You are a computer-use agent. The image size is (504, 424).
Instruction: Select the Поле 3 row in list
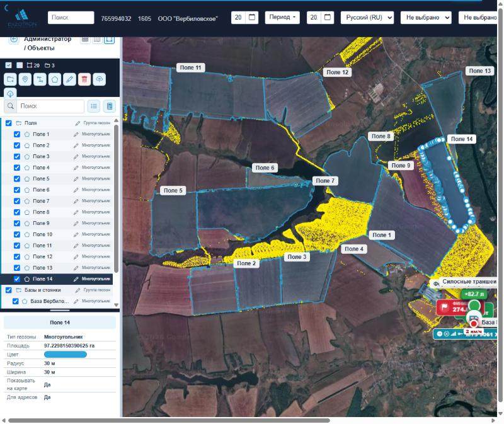pos(57,156)
